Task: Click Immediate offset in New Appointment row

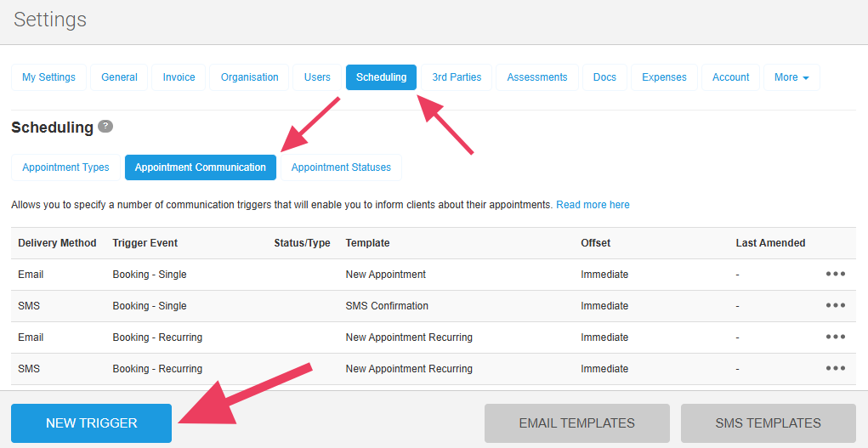Action: (x=604, y=274)
